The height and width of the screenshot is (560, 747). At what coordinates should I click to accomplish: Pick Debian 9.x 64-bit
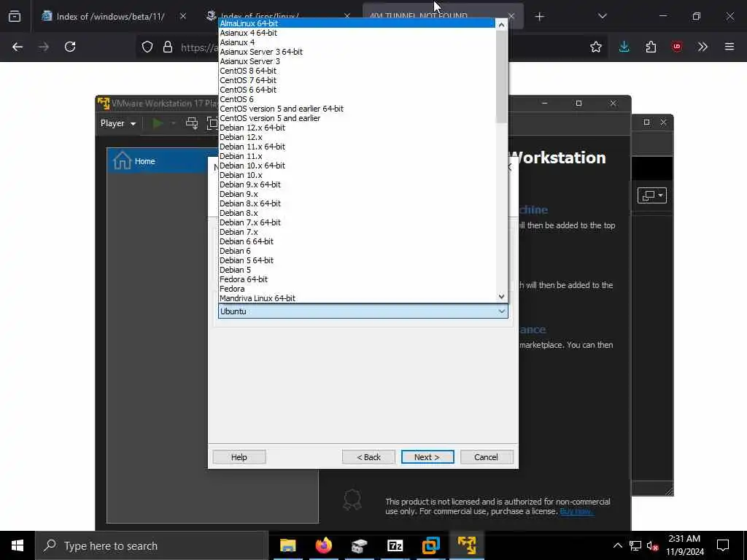[357, 184]
